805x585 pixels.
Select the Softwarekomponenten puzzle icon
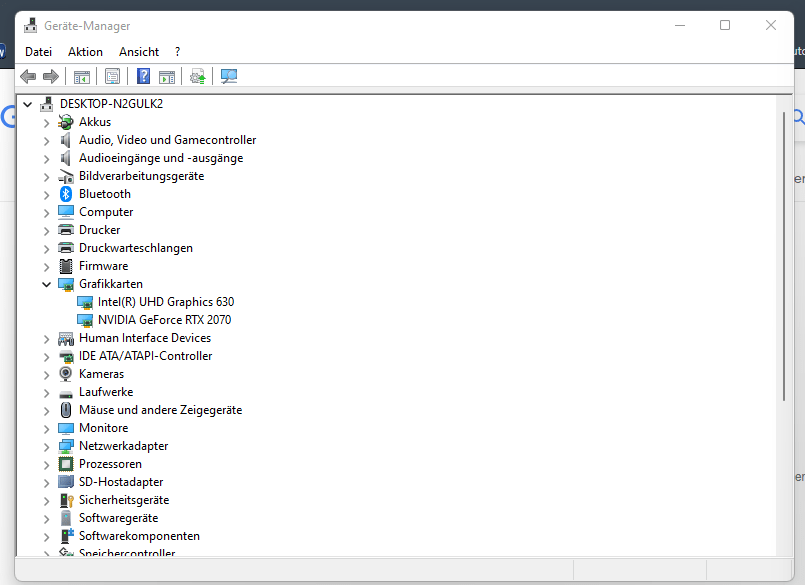click(67, 536)
